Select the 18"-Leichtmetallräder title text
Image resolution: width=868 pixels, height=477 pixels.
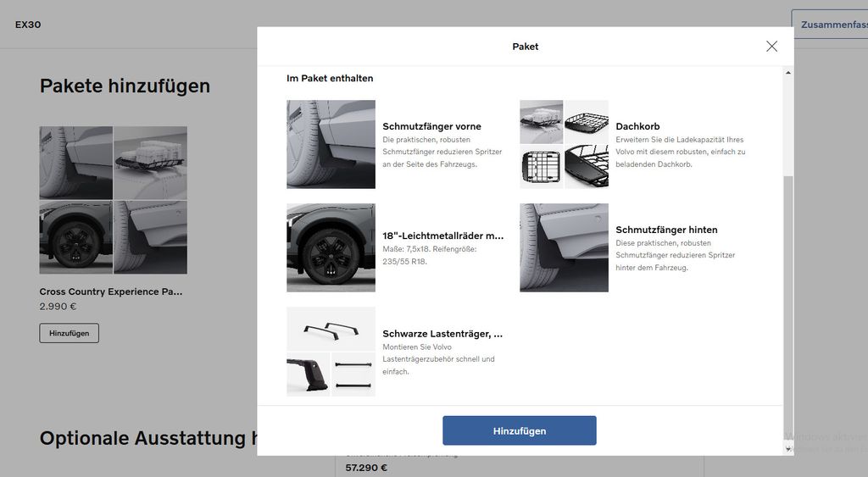point(442,236)
